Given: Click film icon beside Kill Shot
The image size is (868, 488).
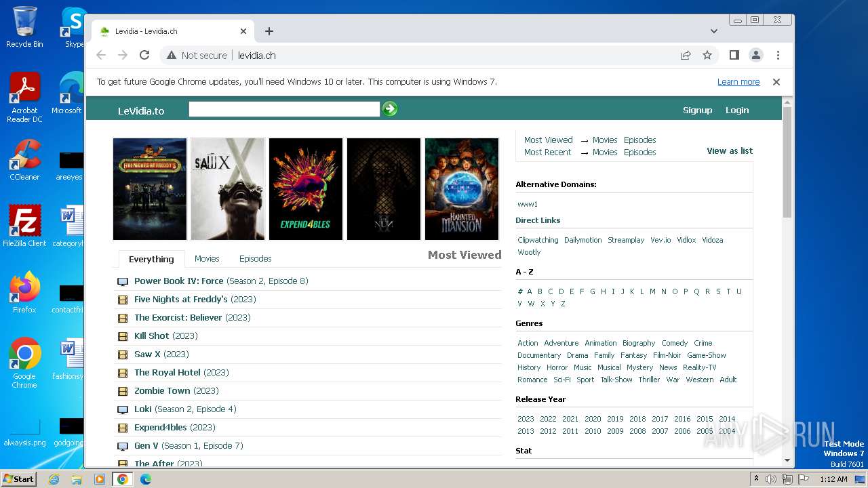Looking at the screenshot, I should pos(123,336).
